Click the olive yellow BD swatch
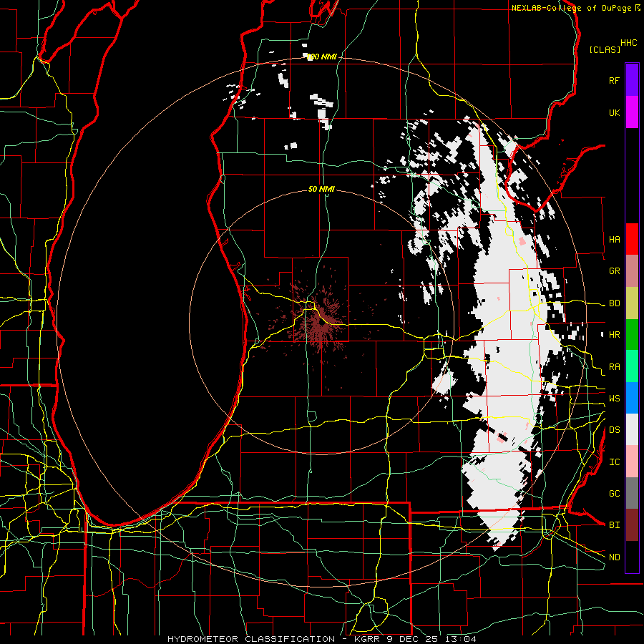Viewport: 644px width, 644px height. click(x=632, y=303)
